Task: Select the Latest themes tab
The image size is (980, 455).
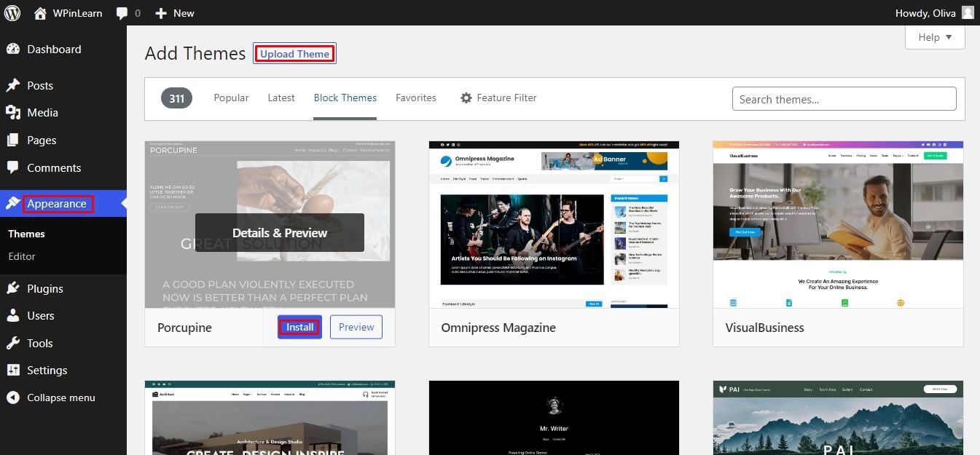Action: tap(281, 98)
